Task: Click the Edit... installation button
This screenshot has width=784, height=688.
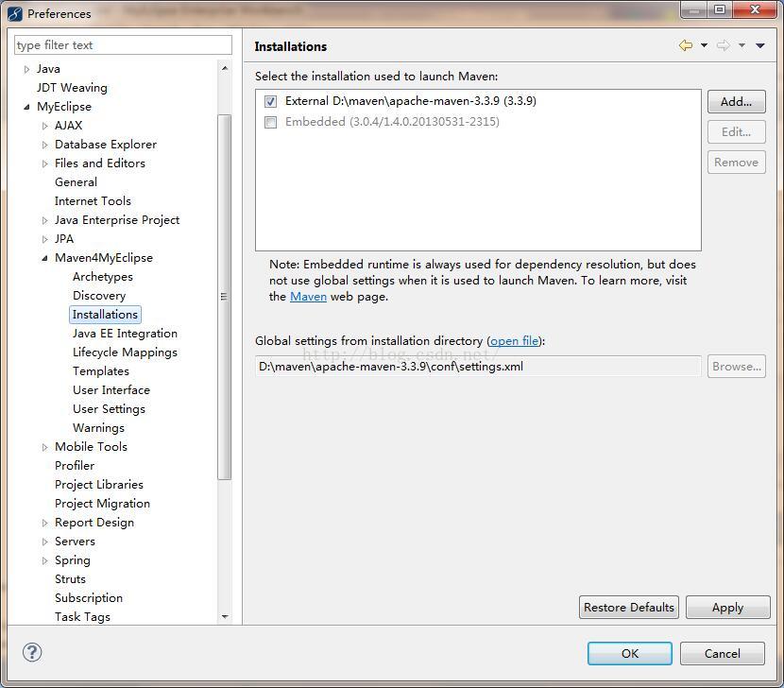Action: pos(736,132)
